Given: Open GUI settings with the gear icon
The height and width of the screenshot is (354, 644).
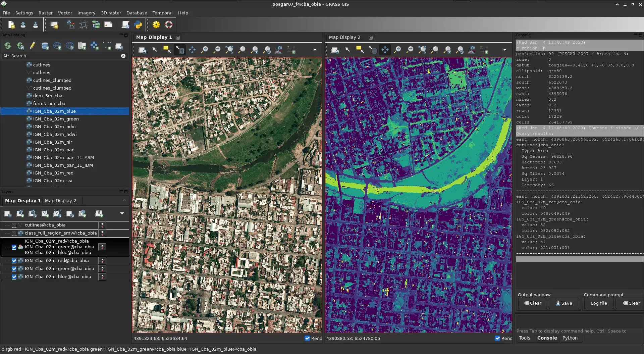Looking at the screenshot, I should point(156,24).
